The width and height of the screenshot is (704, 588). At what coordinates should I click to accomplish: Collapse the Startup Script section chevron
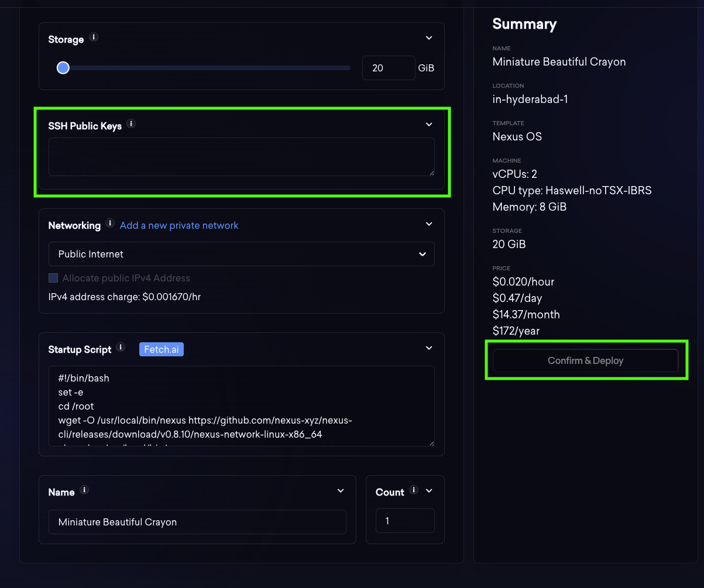[x=429, y=348]
